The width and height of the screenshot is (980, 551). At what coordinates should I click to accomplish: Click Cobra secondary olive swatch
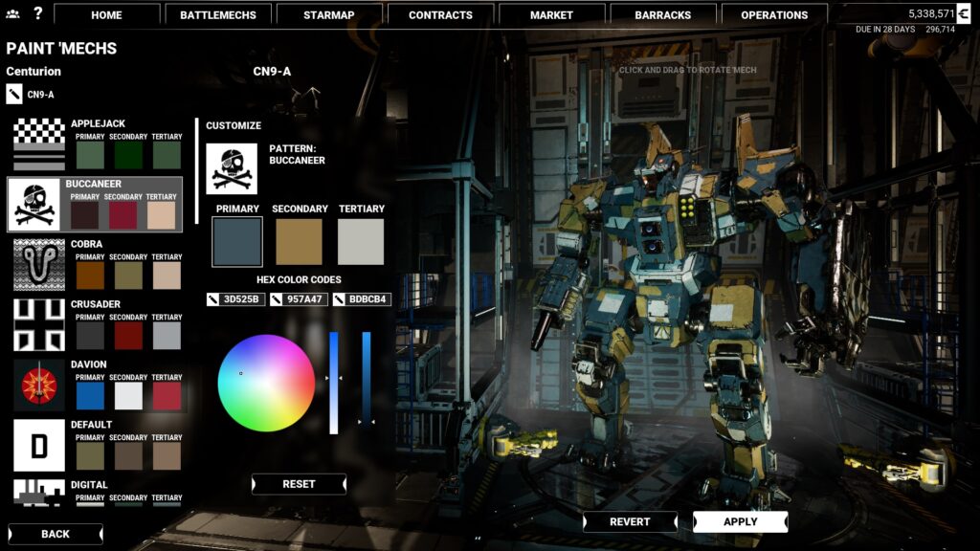pyautogui.click(x=128, y=275)
